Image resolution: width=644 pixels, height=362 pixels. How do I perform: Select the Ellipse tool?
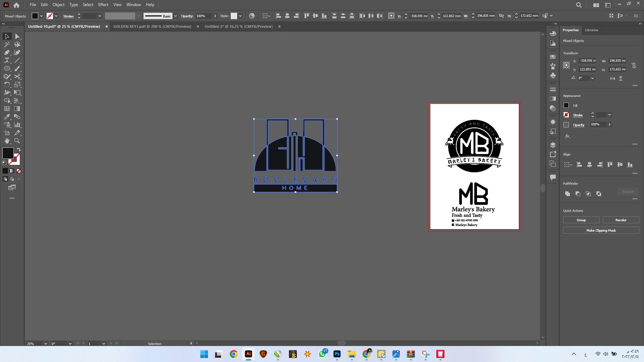click(x=7, y=68)
